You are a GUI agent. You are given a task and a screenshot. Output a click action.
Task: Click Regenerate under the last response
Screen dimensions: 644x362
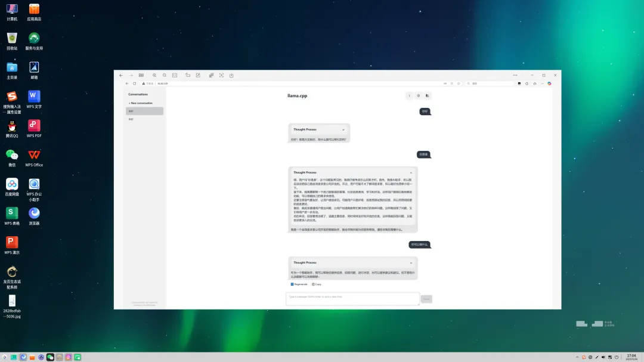pos(299,284)
